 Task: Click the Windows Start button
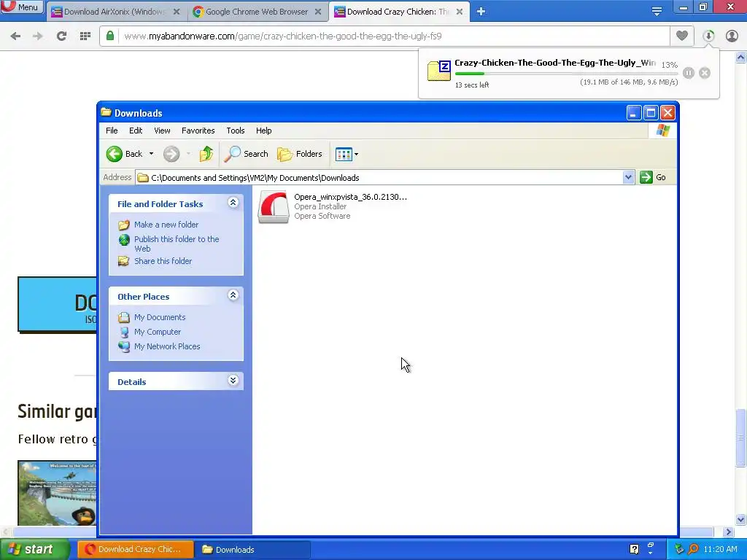pos(35,550)
